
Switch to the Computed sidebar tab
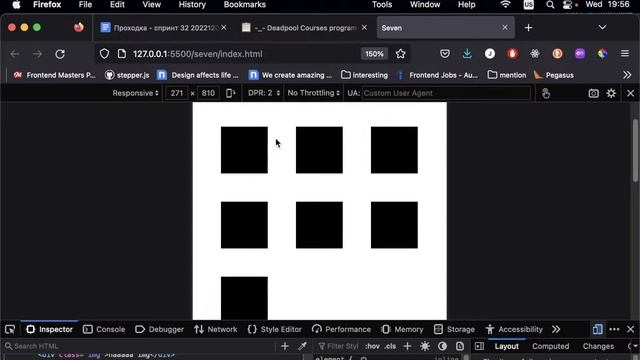(x=550, y=346)
